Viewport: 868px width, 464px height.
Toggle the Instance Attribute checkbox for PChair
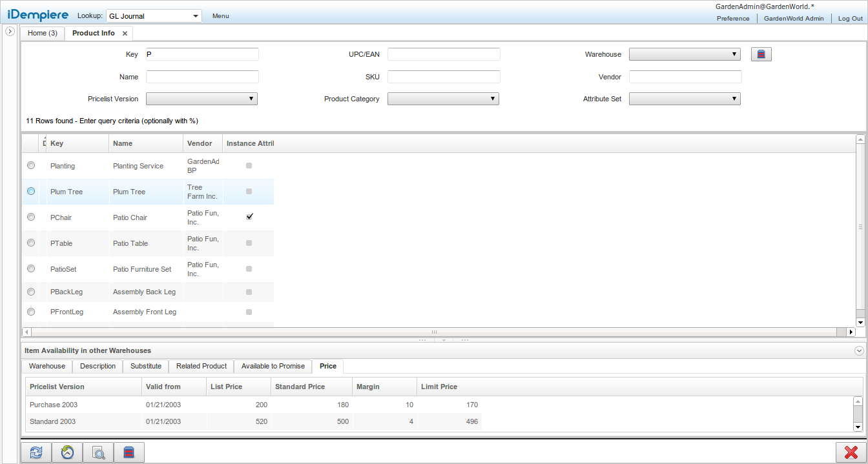coord(249,216)
